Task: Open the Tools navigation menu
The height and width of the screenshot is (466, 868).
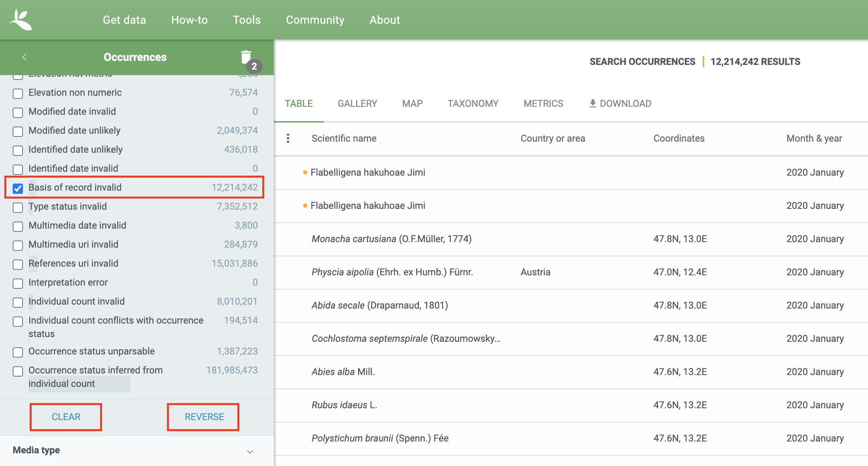Action: [246, 20]
